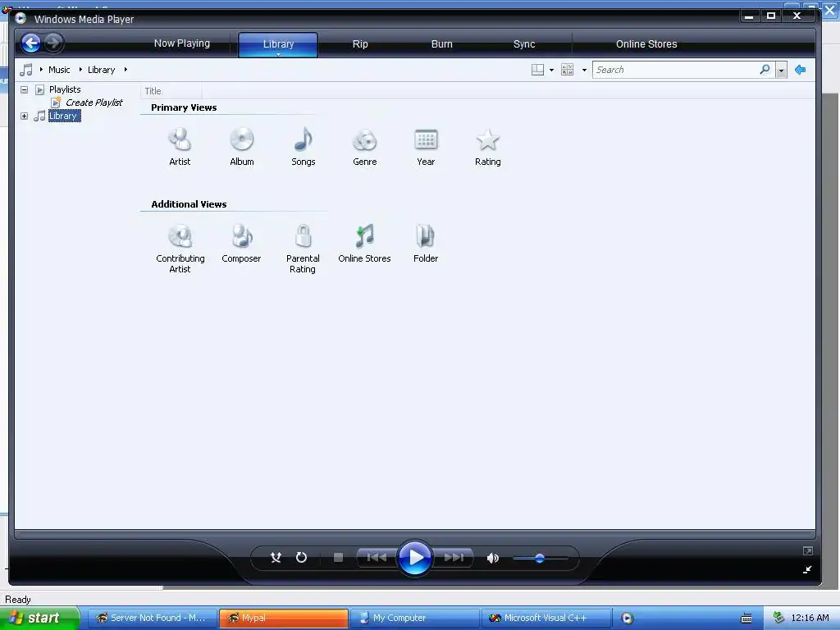Expand arrow before Music breadcrumb
This screenshot has height=630, width=840.
click(x=41, y=70)
